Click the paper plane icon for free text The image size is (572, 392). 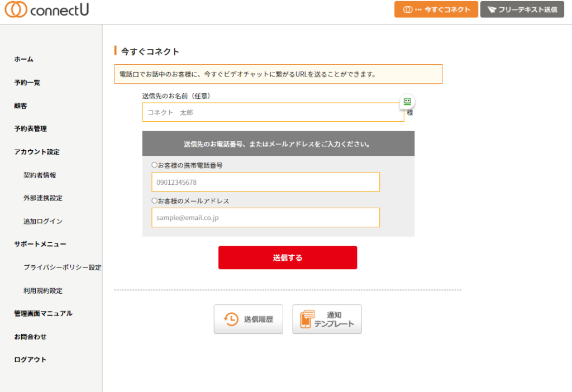point(492,9)
